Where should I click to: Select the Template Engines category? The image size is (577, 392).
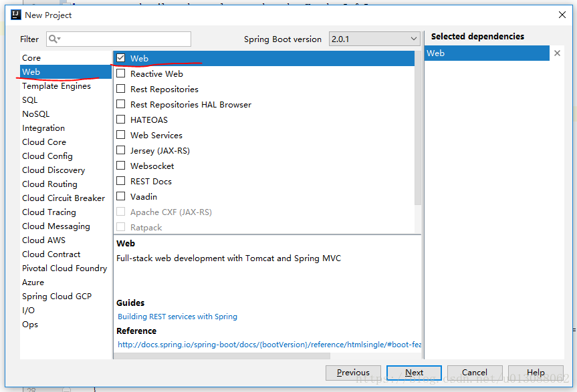pyautogui.click(x=56, y=86)
